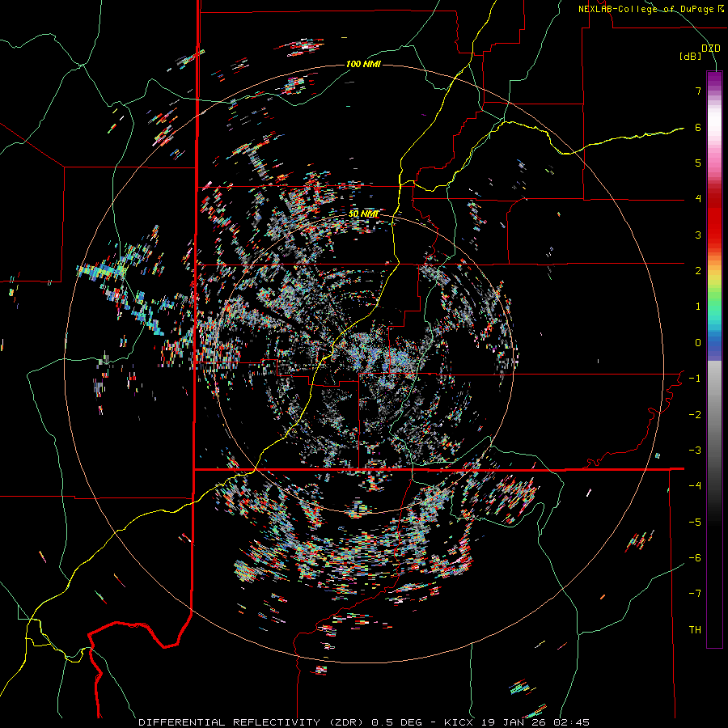Viewport: 728px width, 728px height.
Task: Click the -1 dB tick label
Action: pyautogui.click(x=695, y=379)
